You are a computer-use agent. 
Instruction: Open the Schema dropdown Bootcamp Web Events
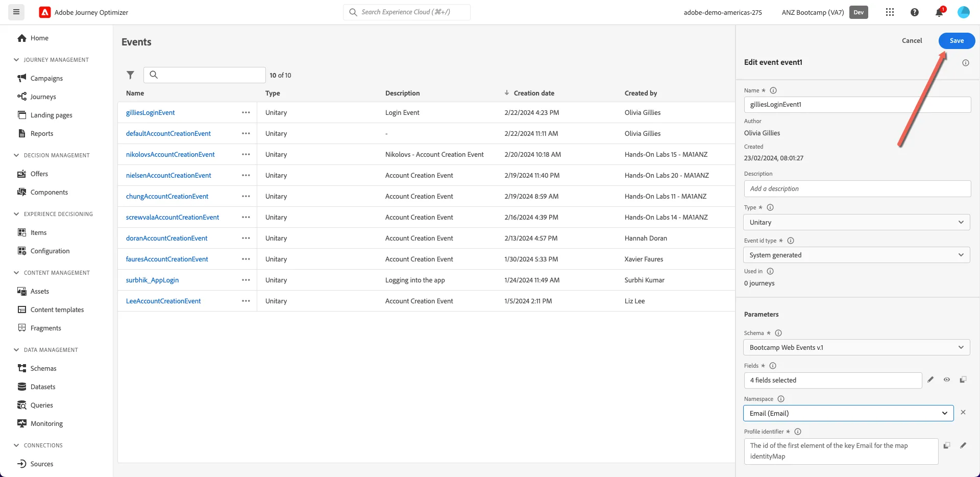coord(856,347)
